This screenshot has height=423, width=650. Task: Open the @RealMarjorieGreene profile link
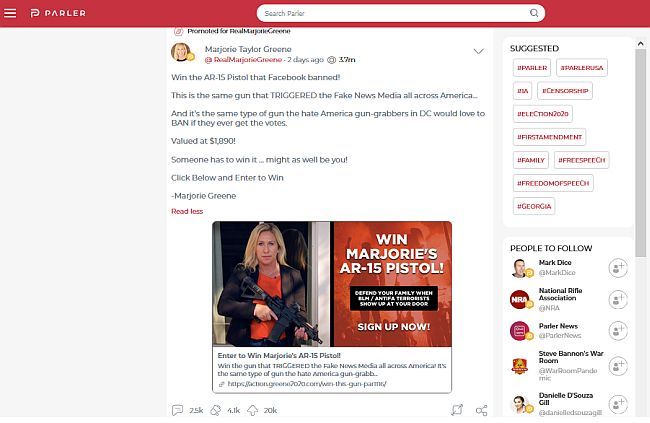[244, 60]
